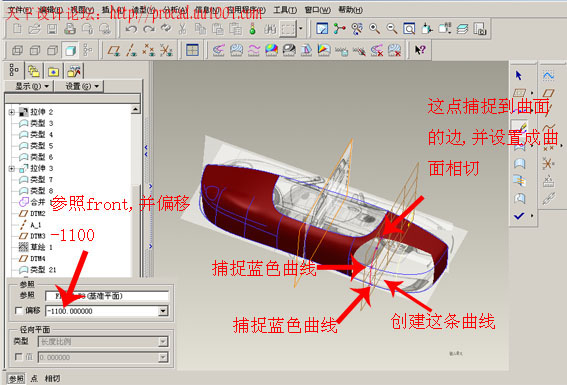This screenshot has height=385, width=567.
Task: Toggle the 偏移 offset checkbox
Action: pos(18,311)
